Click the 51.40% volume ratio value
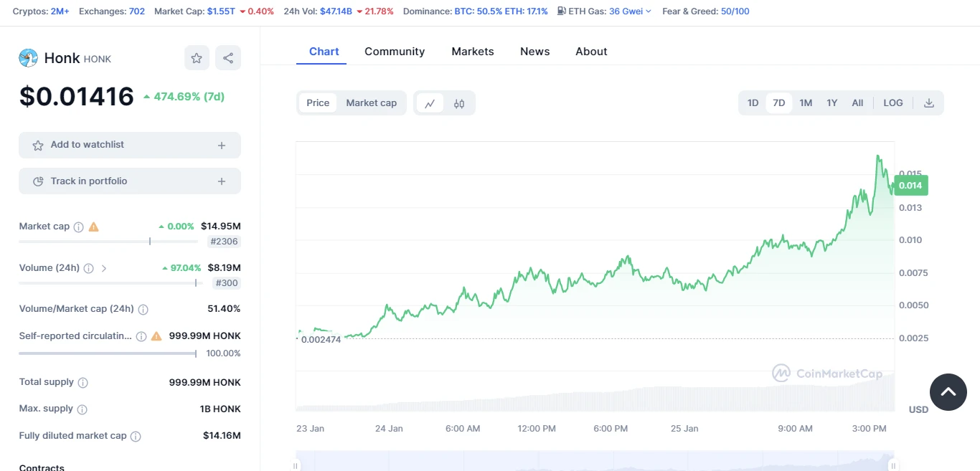 tap(224, 309)
